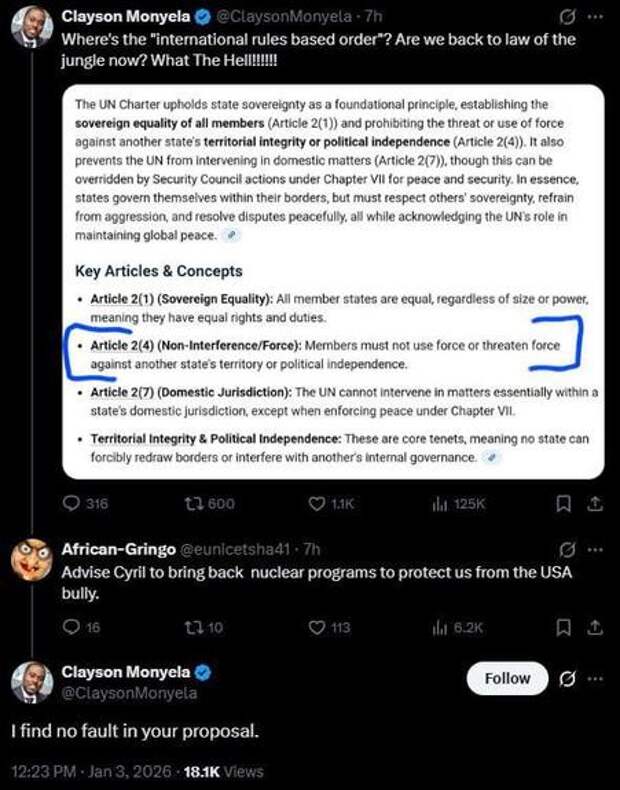Share African-Gringo's reply
The height and width of the screenshot is (790, 620).
click(x=596, y=628)
